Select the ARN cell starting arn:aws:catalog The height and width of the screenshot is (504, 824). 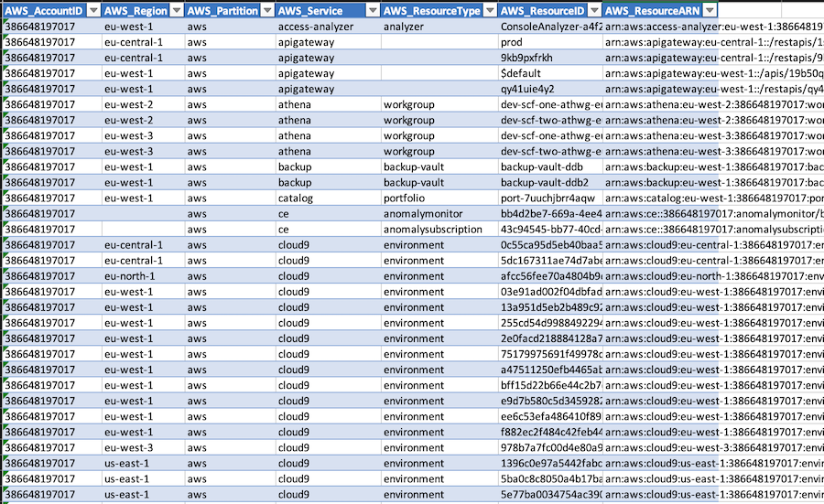pos(660,198)
